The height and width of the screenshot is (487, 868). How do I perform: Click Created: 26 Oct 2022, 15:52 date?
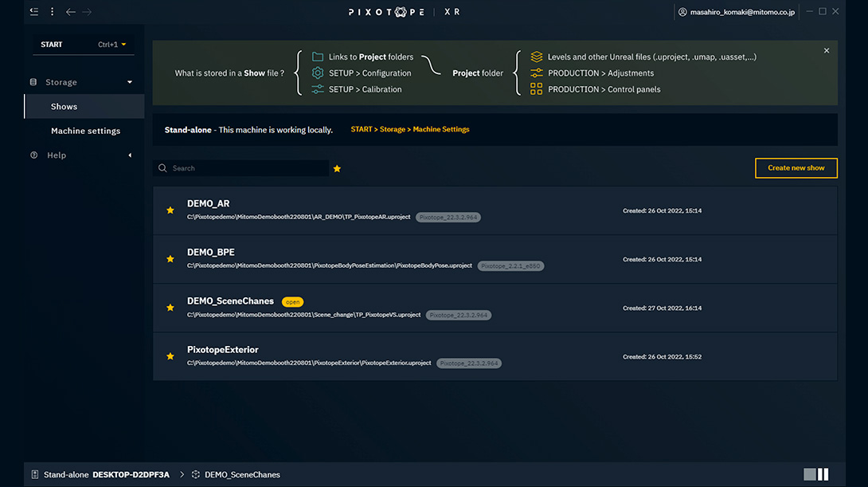(x=662, y=357)
